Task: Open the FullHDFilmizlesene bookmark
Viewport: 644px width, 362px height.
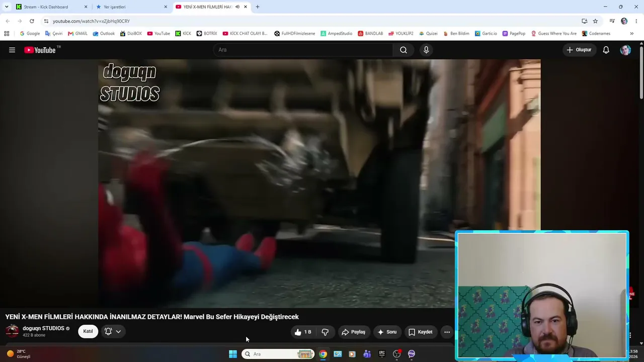Action: [x=294, y=34]
